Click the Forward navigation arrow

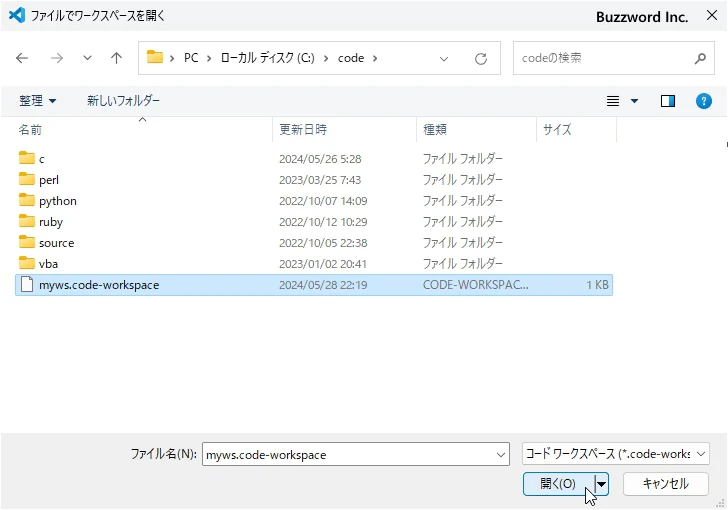pos(56,58)
